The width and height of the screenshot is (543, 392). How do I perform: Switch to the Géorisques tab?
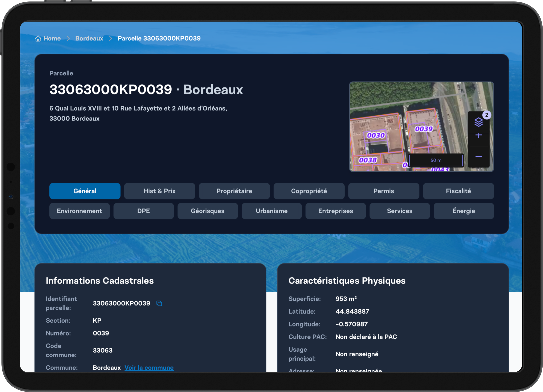(x=208, y=211)
